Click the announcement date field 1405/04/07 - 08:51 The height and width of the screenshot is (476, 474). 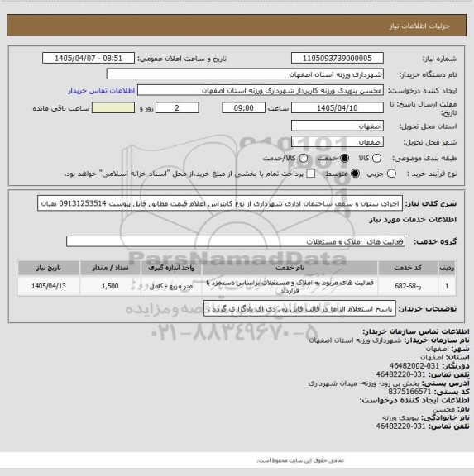pos(89,58)
